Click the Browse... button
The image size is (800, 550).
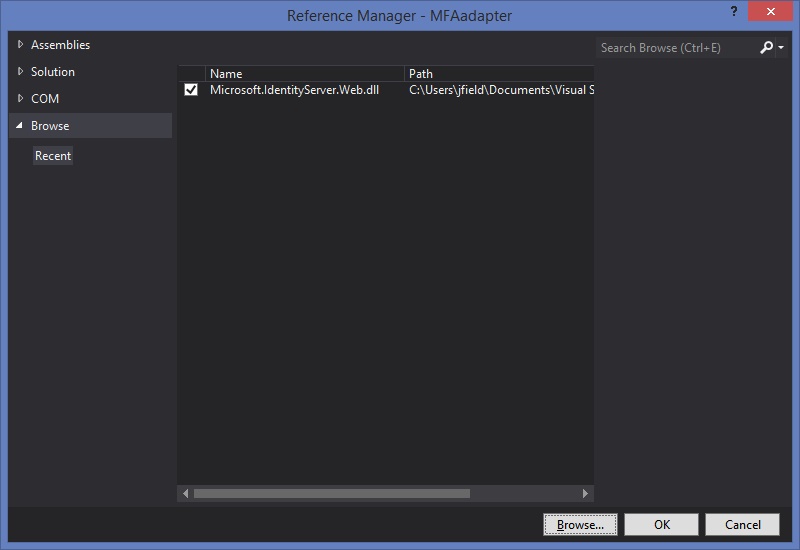pyautogui.click(x=580, y=524)
